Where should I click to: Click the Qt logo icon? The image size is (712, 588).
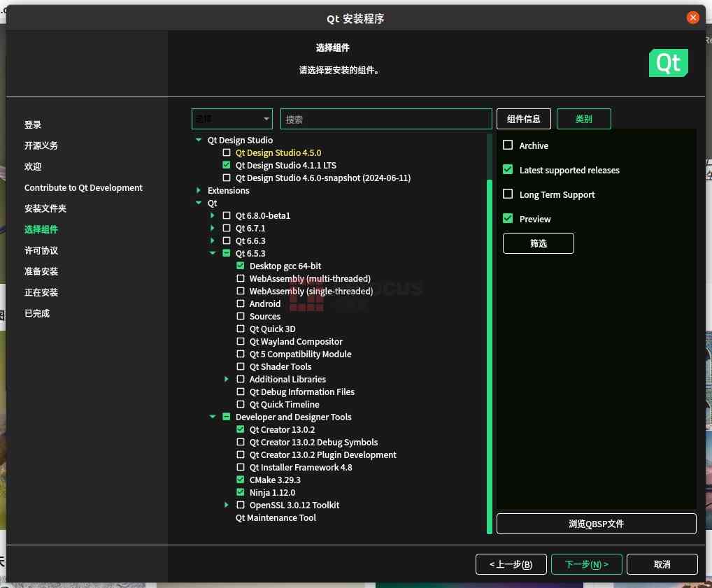click(x=668, y=62)
